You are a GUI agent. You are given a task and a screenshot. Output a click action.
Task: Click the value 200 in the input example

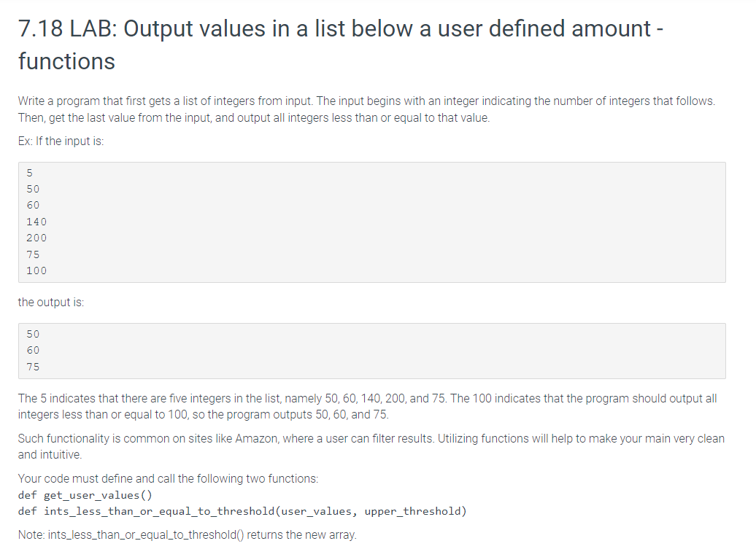pos(36,238)
